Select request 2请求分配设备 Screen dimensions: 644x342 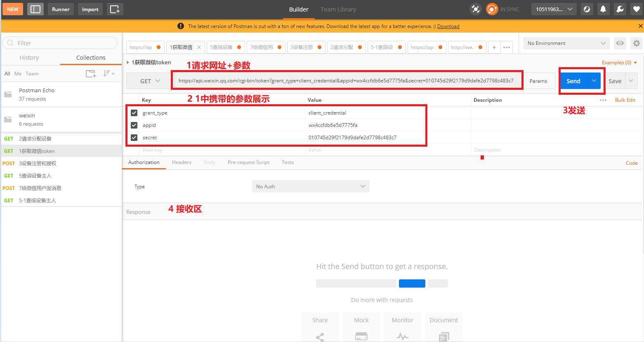(61, 138)
